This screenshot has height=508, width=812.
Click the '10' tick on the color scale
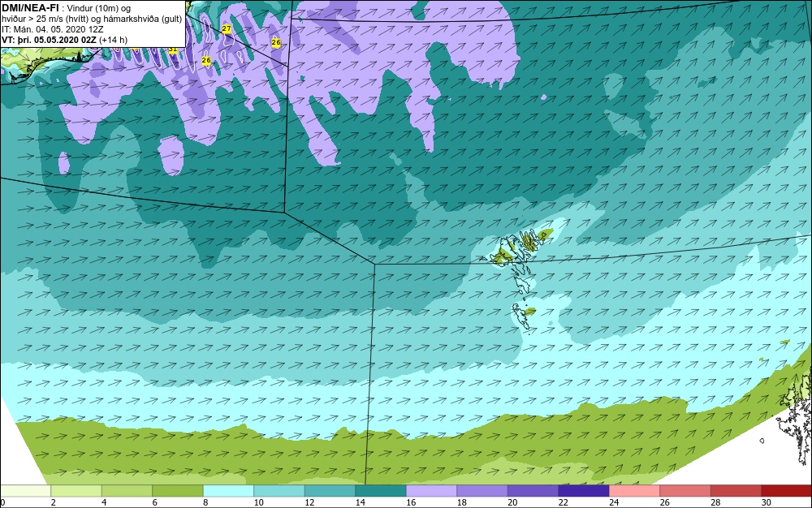click(x=258, y=502)
